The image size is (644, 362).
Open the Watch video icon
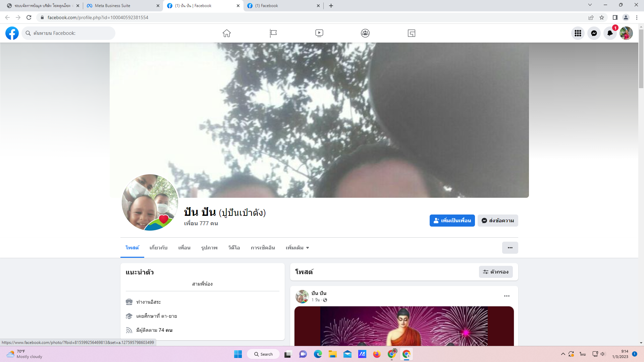[x=319, y=33]
